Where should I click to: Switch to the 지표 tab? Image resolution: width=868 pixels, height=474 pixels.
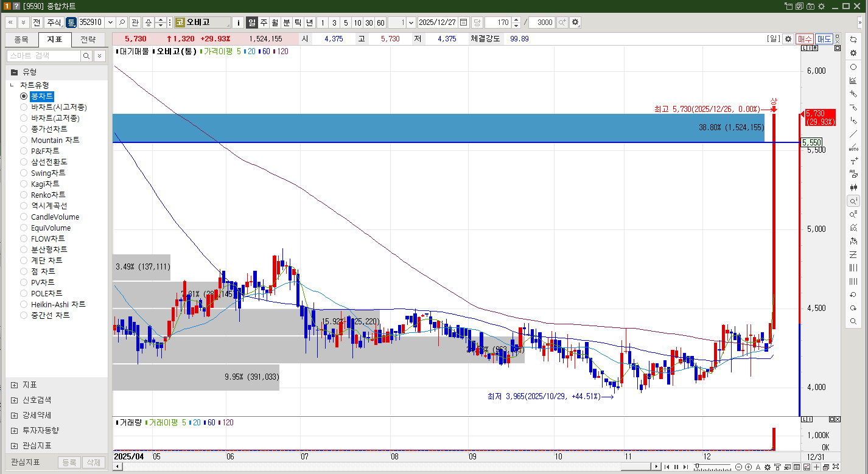55,40
